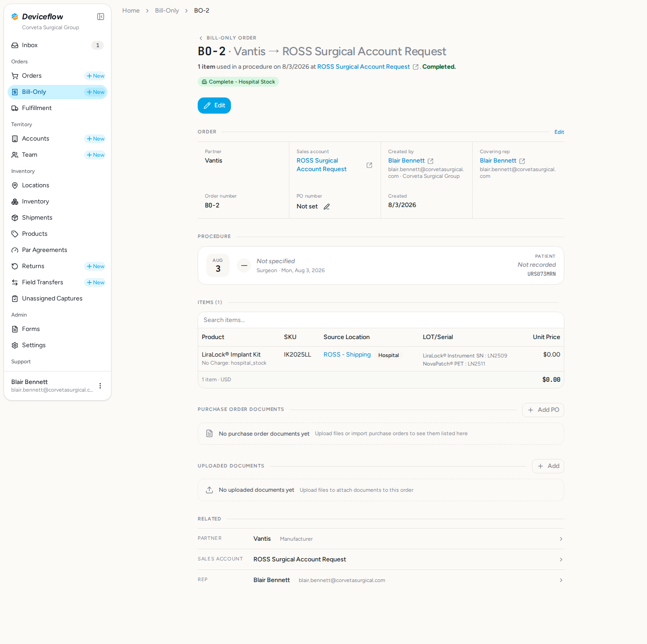Click the Deviceflow logo icon
Viewport: 647px width, 644px height.
click(15, 17)
